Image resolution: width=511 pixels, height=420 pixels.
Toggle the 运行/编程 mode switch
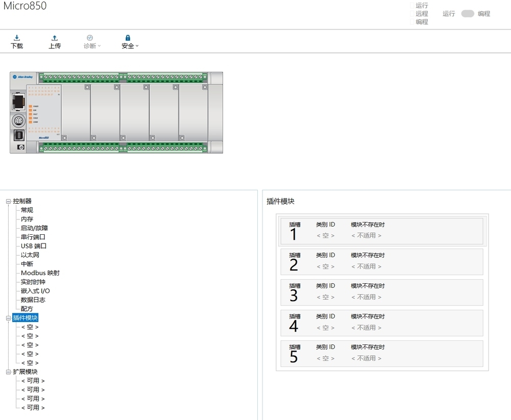click(x=467, y=14)
